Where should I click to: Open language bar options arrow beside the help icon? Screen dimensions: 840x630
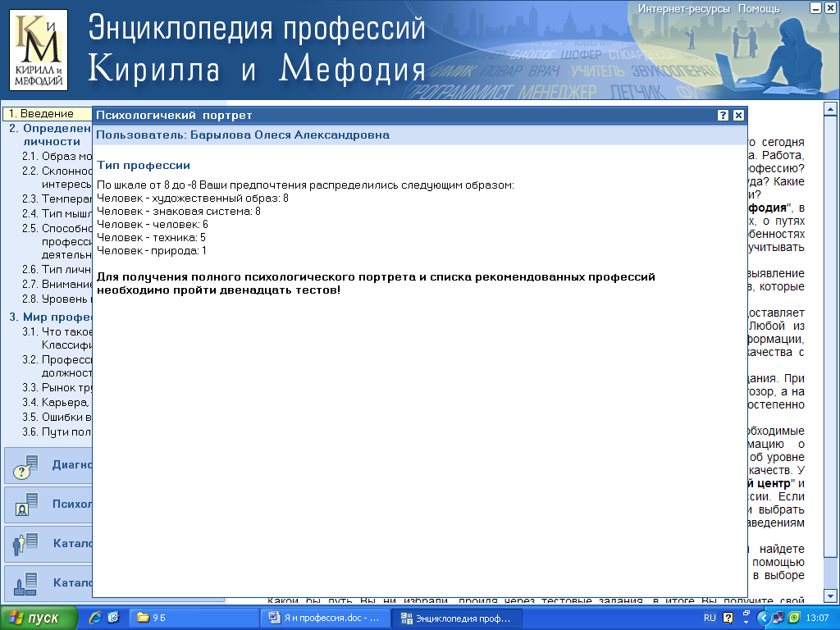746,622
